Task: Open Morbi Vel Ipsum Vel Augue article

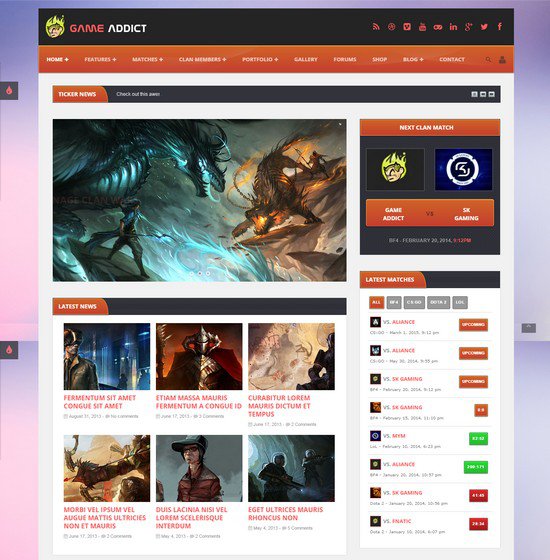Action: 105,518
